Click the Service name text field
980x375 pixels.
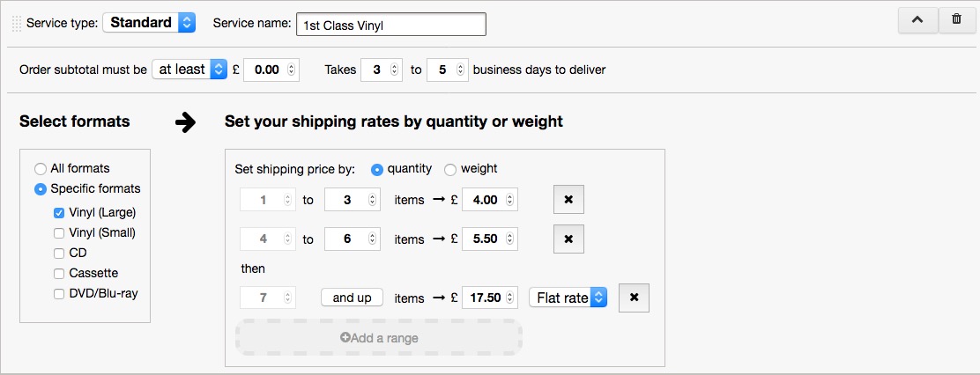[390, 25]
